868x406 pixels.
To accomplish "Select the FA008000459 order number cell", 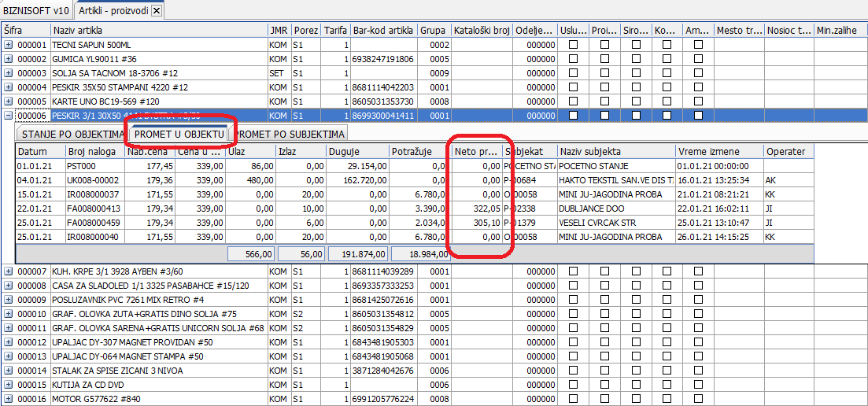I will pyautogui.click(x=95, y=223).
